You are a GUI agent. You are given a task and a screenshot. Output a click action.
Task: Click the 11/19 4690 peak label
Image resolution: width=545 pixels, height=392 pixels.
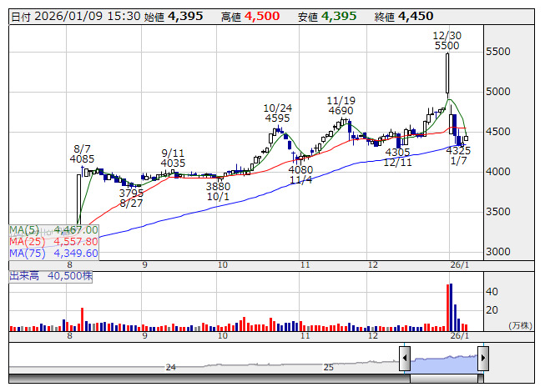click(x=341, y=105)
